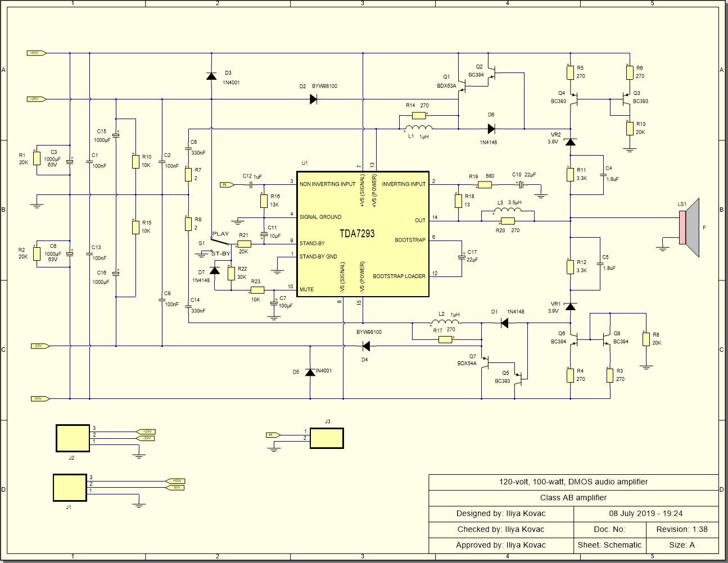Image resolution: width=728 pixels, height=563 pixels.
Task: Select diode D2 BYW98100 symbol
Action: [x=314, y=99]
